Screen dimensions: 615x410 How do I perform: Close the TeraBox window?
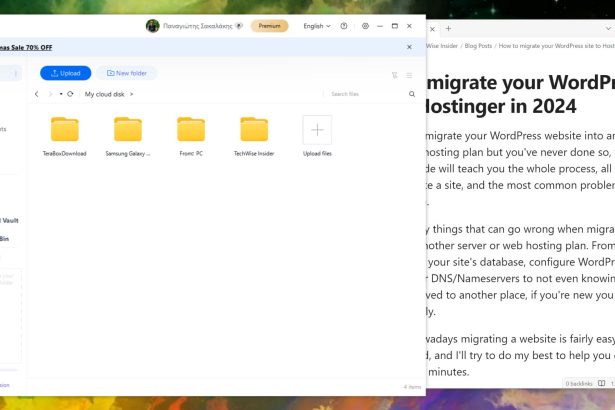tap(409, 26)
